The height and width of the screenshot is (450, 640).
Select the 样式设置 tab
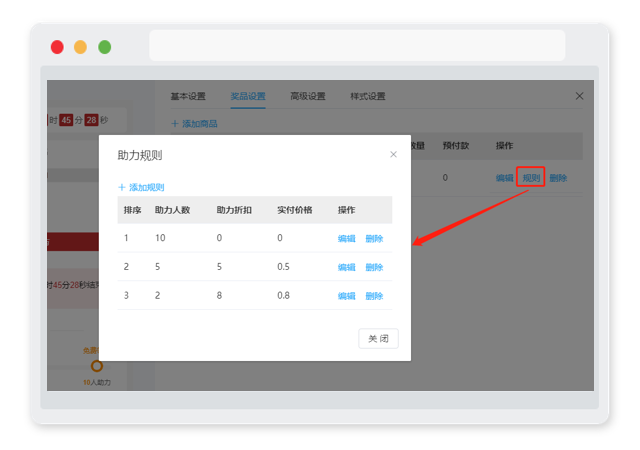(368, 96)
